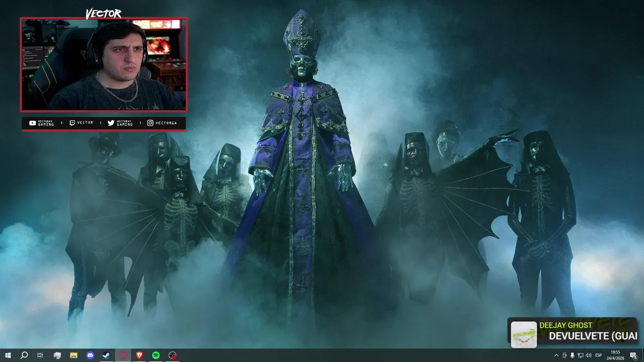Open Task View from taskbar
Viewport: 644px width, 362px height.
tap(40, 355)
